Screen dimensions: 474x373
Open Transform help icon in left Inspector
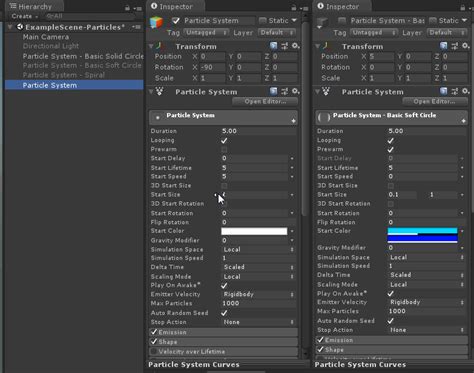[x=273, y=46]
